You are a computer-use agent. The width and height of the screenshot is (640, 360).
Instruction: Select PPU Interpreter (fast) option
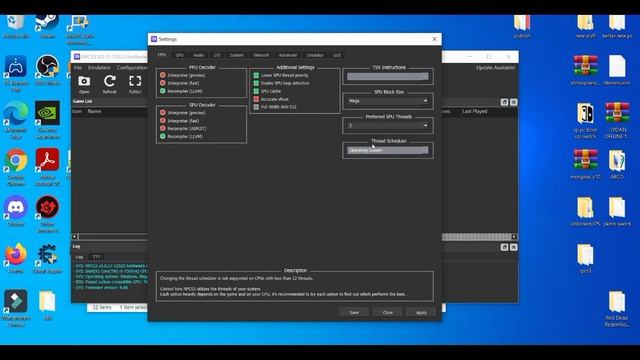180,83
